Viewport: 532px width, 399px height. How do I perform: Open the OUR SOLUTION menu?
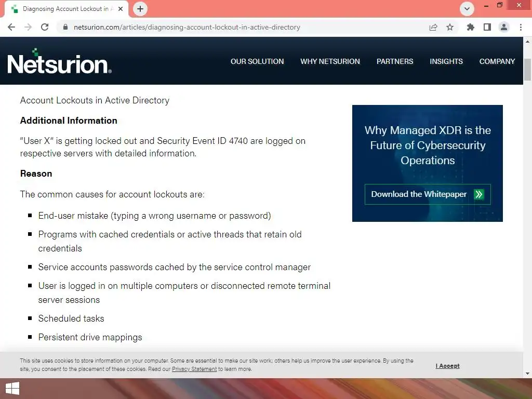[x=257, y=61]
